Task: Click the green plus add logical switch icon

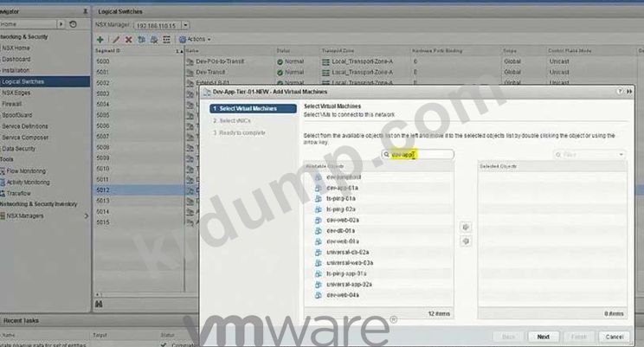Action: (x=100, y=40)
